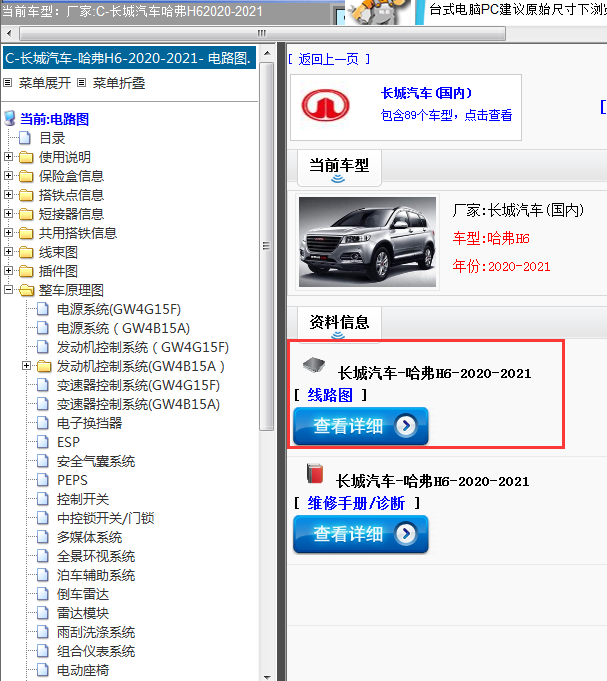The width and height of the screenshot is (607, 681).
Task: Click 包含89个车型，点击查看 text
Action: [x=446, y=115]
